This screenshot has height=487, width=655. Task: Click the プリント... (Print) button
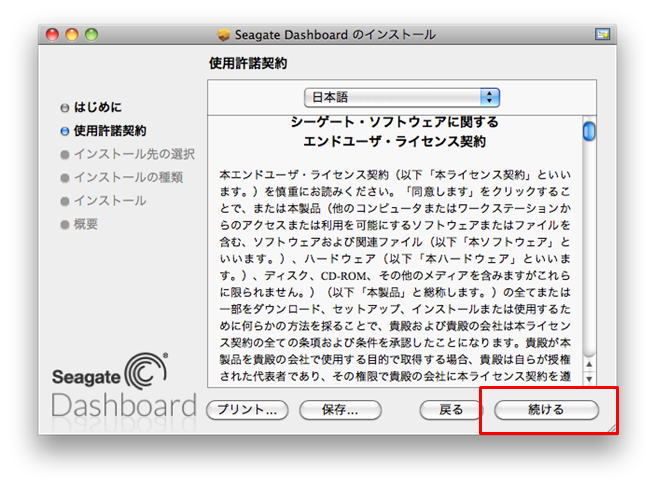tap(247, 410)
